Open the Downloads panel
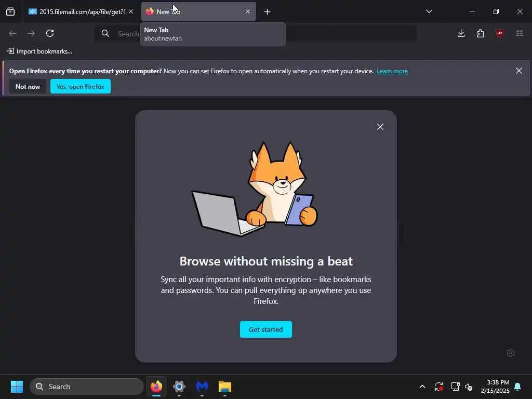 click(x=461, y=33)
